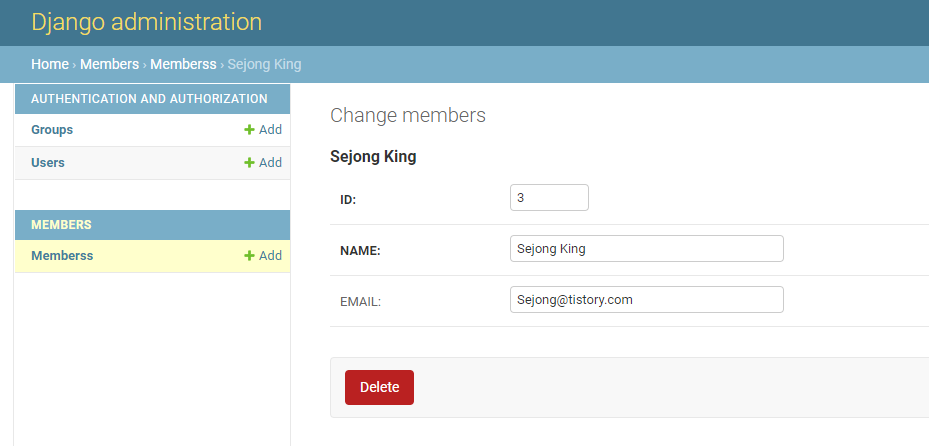
Task: Focus the Email input field
Action: [646, 299]
